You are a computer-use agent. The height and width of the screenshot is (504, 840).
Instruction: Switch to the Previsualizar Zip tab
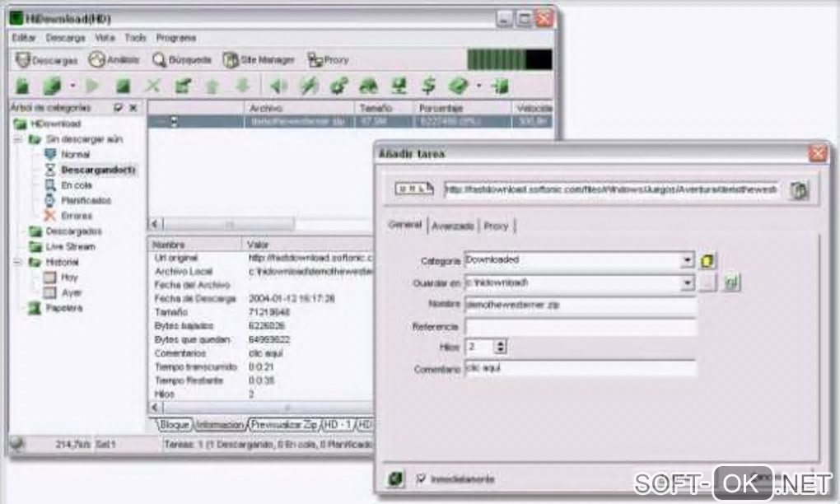coord(284,425)
